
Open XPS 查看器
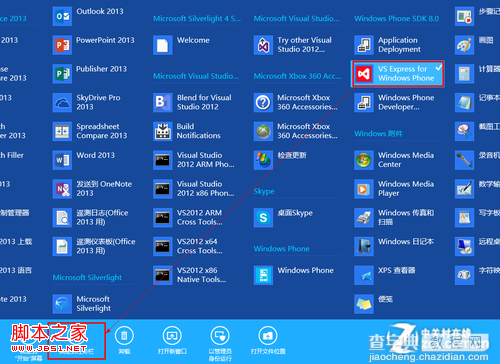point(385,275)
